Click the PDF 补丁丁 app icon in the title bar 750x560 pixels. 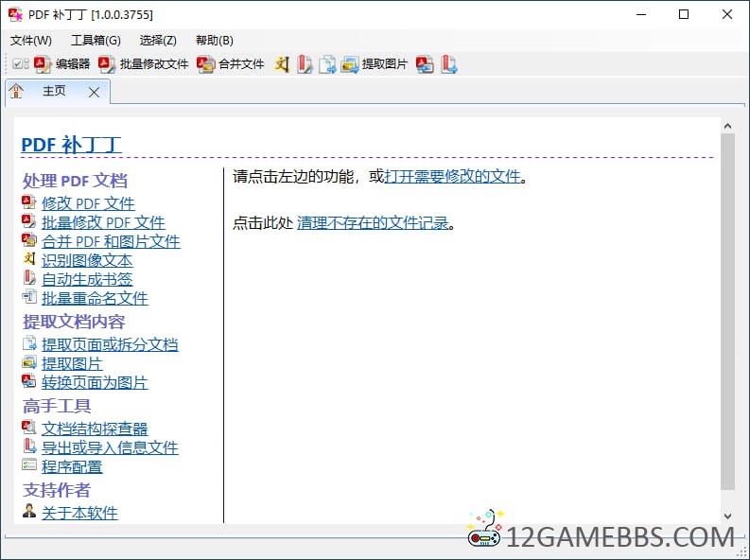15,14
